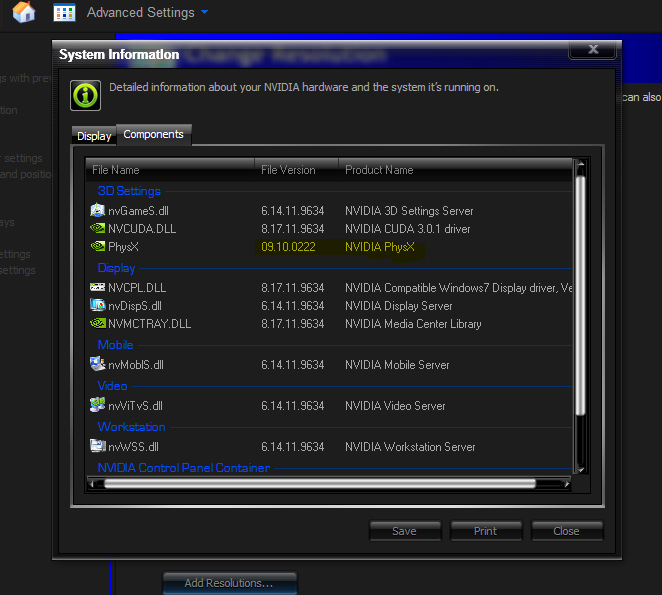Click the NVMCTRAY.DLL icon
The width and height of the screenshot is (662, 595).
[x=98, y=324]
